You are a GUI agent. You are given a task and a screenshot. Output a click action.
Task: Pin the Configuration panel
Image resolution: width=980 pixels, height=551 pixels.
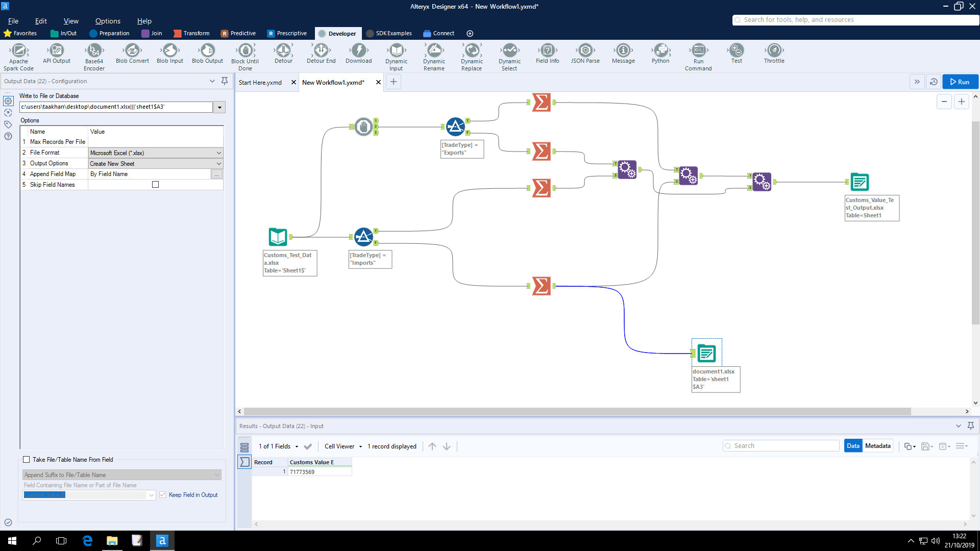pyautogui.click(x=225, y=81)
